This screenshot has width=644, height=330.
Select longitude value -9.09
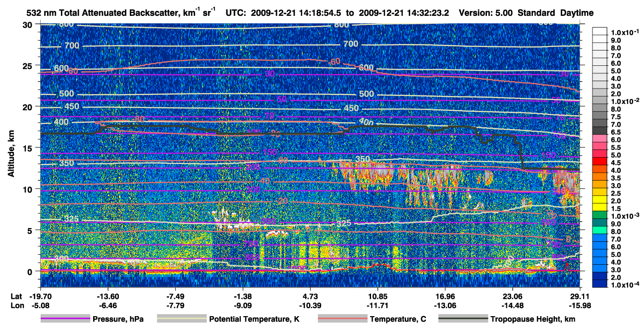[242, 305]
